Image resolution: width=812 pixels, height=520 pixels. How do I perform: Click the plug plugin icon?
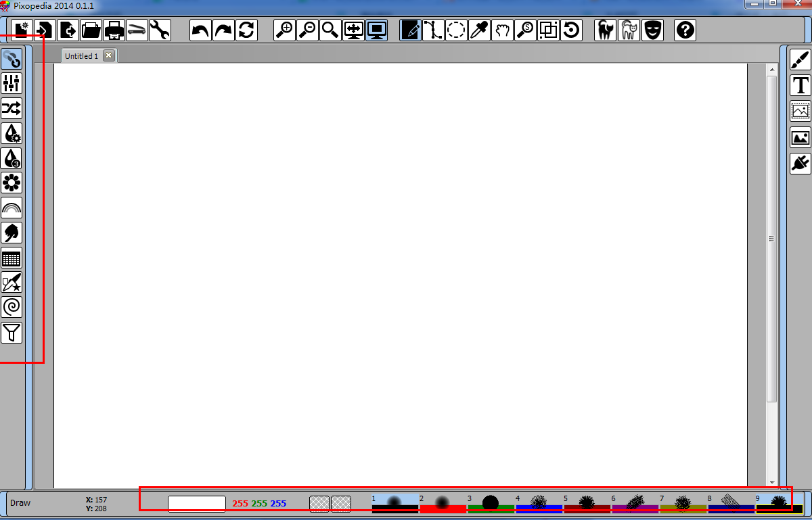800,163
